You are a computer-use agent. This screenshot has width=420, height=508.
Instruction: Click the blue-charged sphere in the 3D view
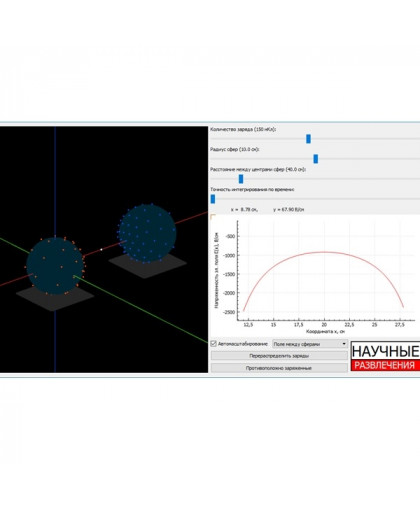(x=147, y=233)
